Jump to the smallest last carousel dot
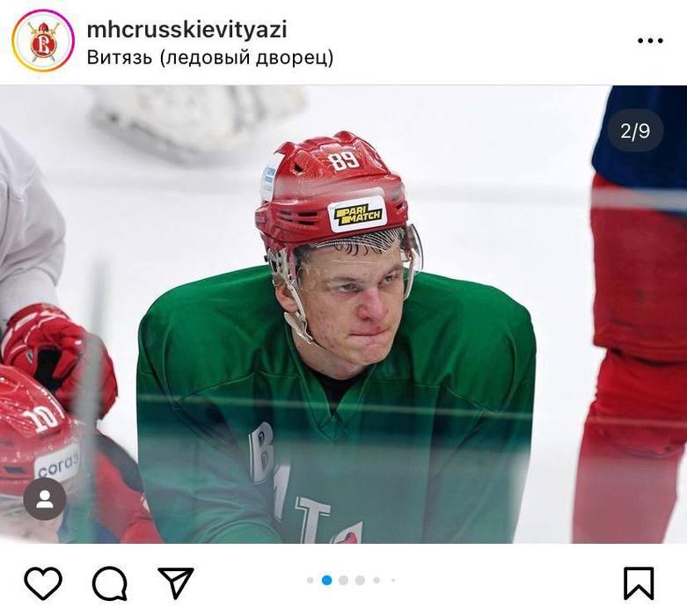 click(393, 581)
